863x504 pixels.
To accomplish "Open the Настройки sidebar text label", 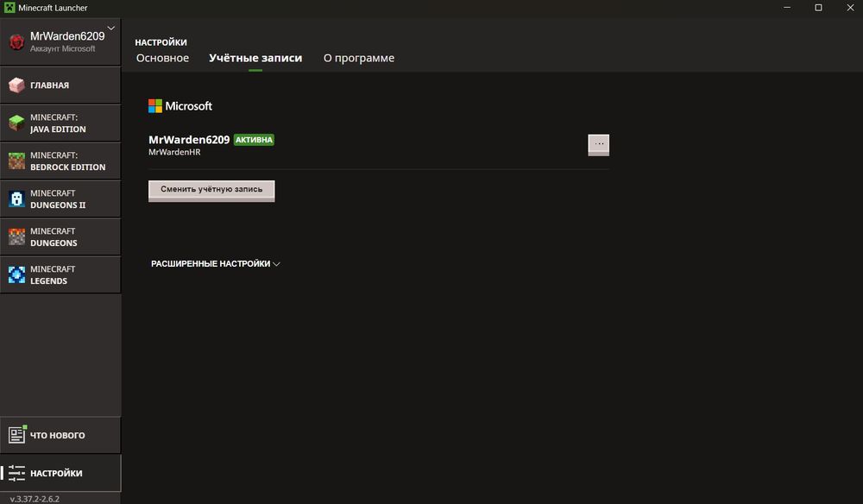I will point(56,473).
